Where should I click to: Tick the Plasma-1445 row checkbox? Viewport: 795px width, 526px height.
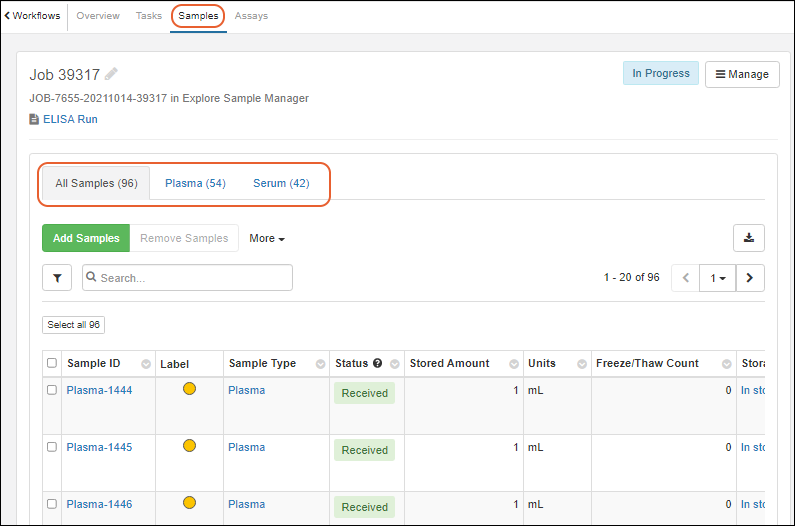(52, 447)
